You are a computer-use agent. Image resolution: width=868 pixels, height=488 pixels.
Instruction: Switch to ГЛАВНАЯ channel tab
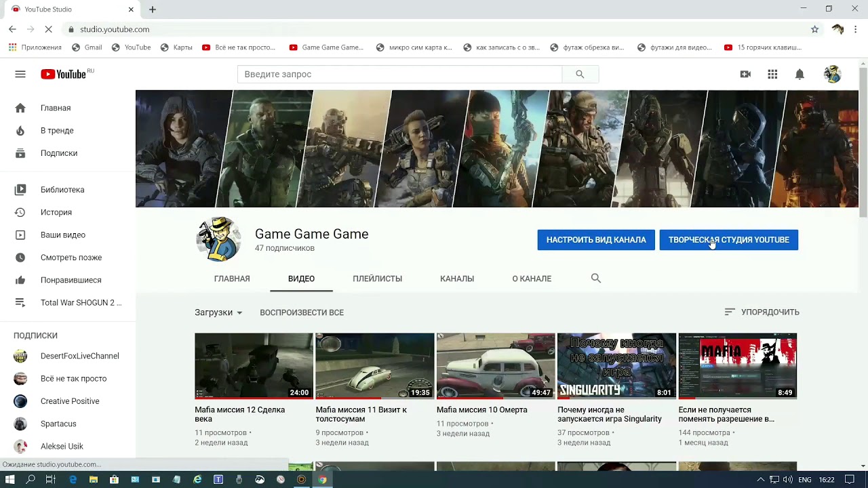coord(232,279)
